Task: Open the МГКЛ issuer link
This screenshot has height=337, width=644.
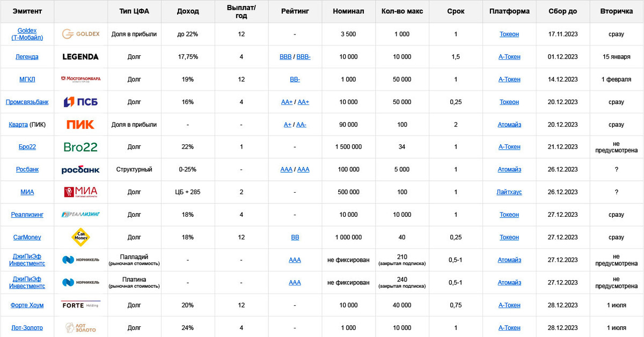Action: tap(27, 79)
